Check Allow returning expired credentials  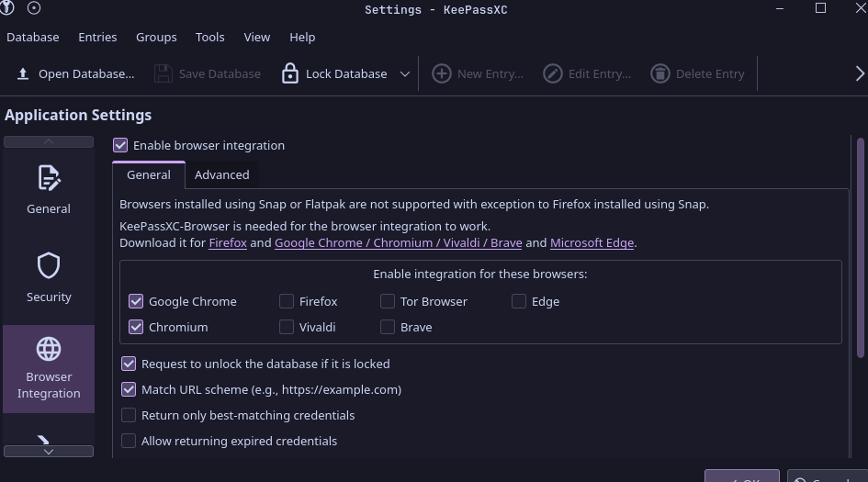tap(129, 441)
